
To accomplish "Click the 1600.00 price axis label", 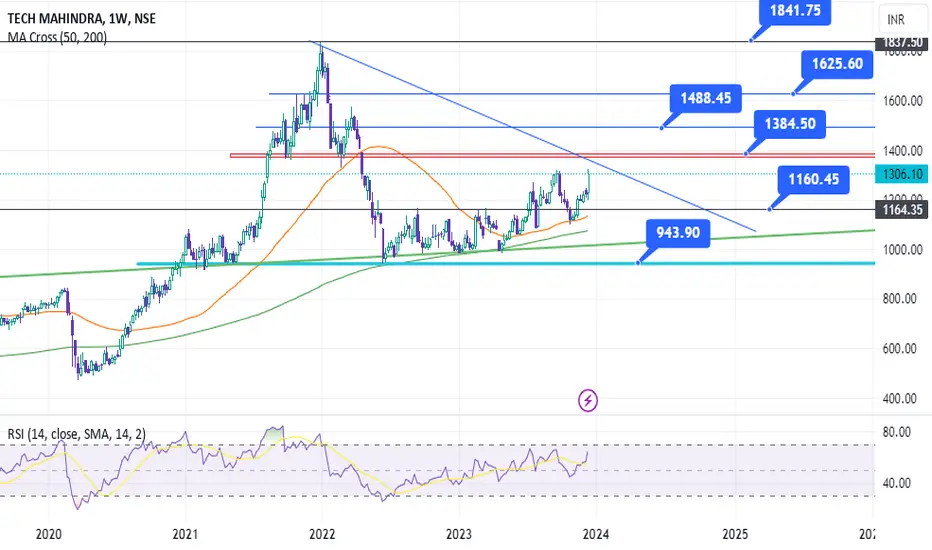I will pyautogui.click(x=902, y=101).
